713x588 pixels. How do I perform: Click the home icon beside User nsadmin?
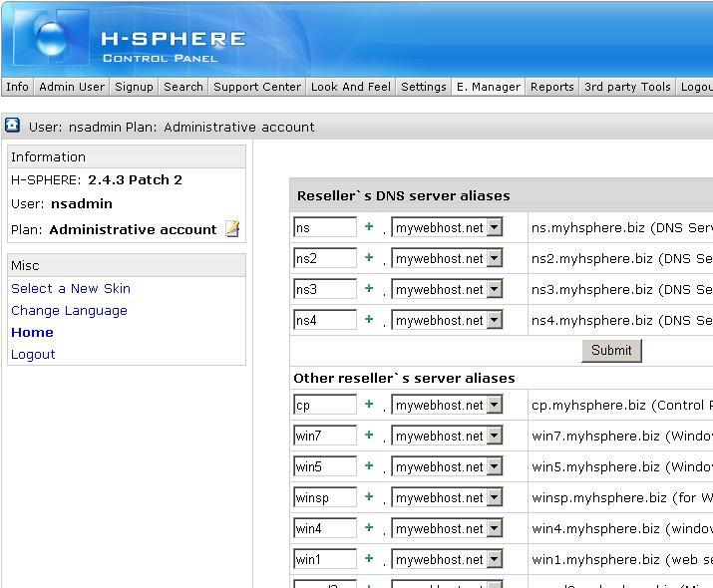point(12,125)
